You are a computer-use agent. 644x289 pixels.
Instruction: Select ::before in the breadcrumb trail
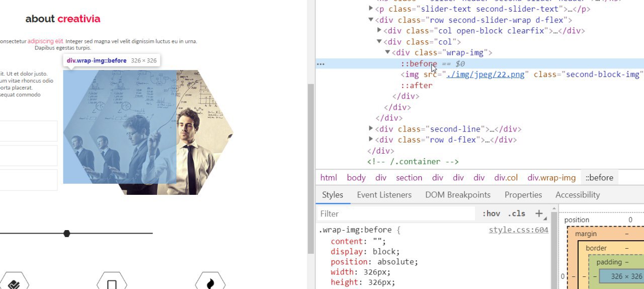599,177
